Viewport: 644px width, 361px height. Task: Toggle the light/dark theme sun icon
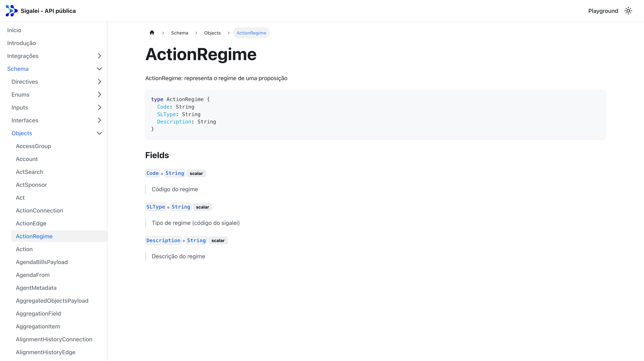[x=628, y=11]
